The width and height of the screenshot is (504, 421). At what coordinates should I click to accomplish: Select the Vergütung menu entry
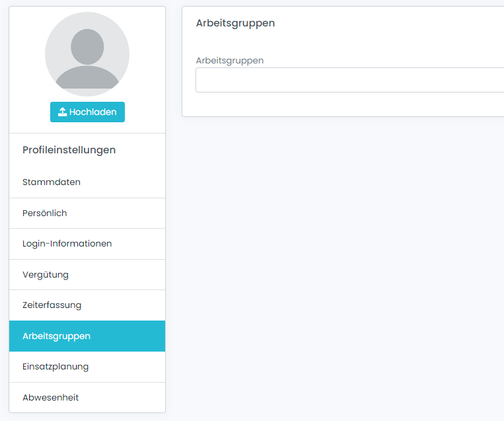(x=46, y=274)
